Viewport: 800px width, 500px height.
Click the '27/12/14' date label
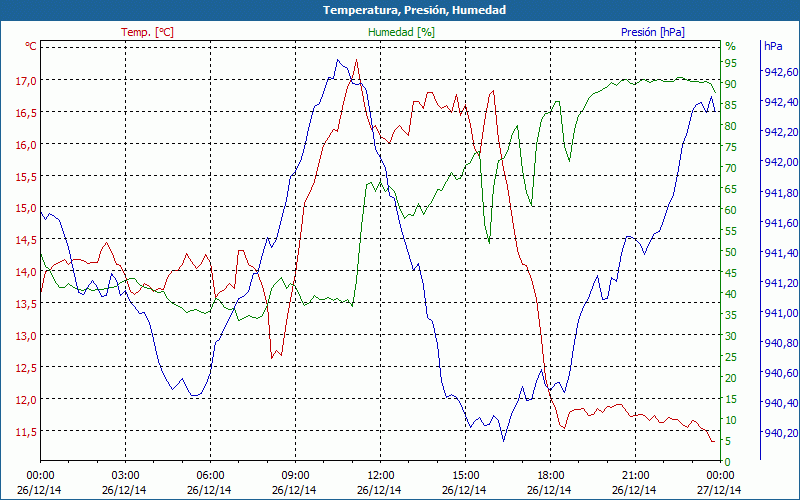(719, 490)
